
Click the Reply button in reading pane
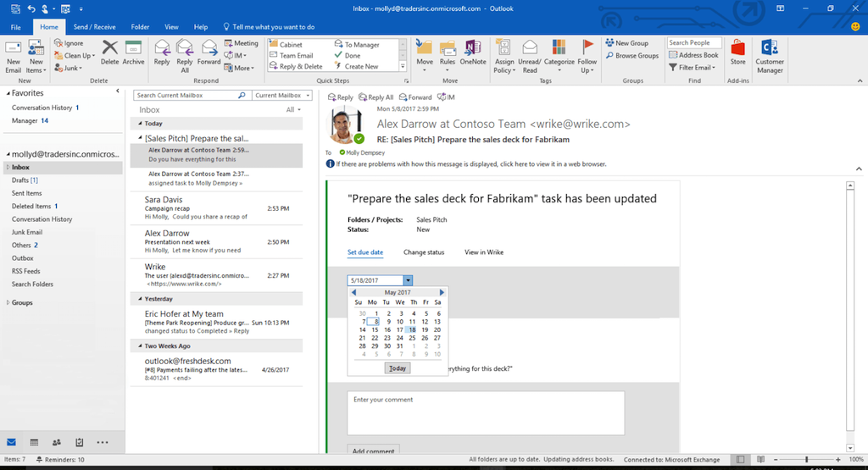pos(341,97)
